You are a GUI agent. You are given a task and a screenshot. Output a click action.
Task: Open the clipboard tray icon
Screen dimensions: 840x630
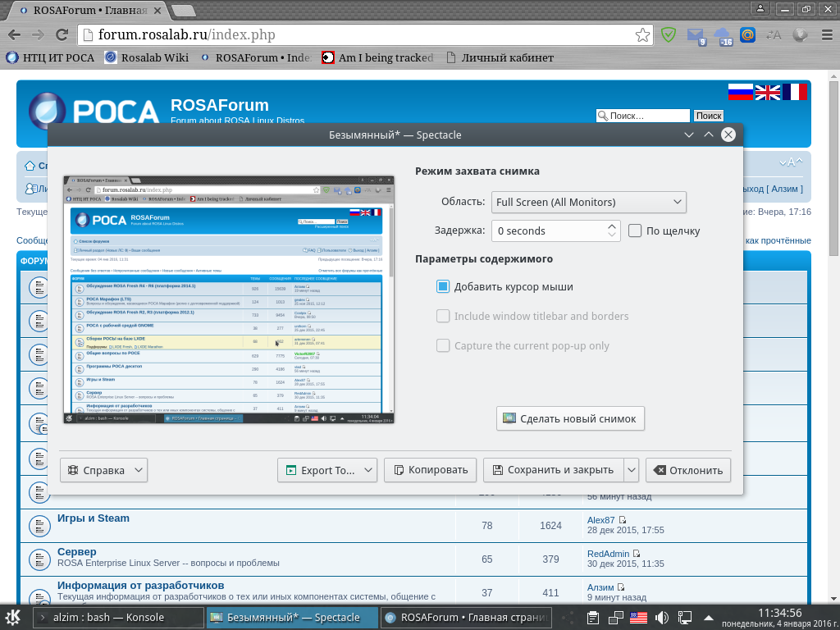pyautogui.click(x=592, y=618)
